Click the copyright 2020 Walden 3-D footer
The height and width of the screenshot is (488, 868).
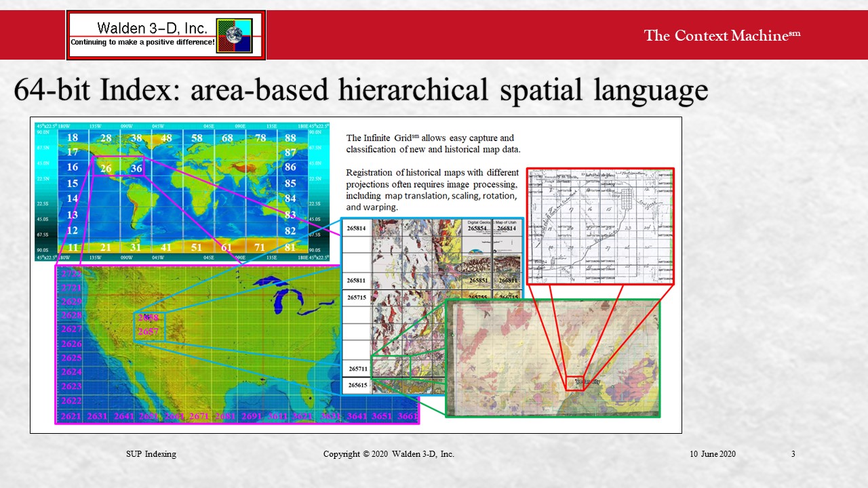point(389,454)
